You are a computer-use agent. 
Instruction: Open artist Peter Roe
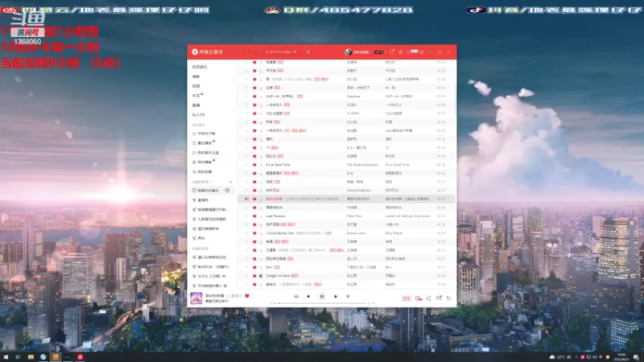354,216
